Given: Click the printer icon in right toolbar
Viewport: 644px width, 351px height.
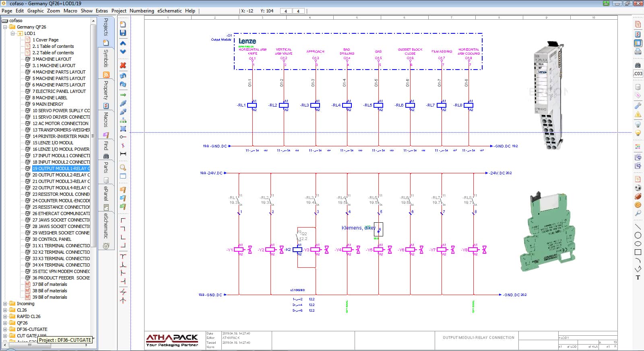Looking at the screenshot, I should [638, 51].
